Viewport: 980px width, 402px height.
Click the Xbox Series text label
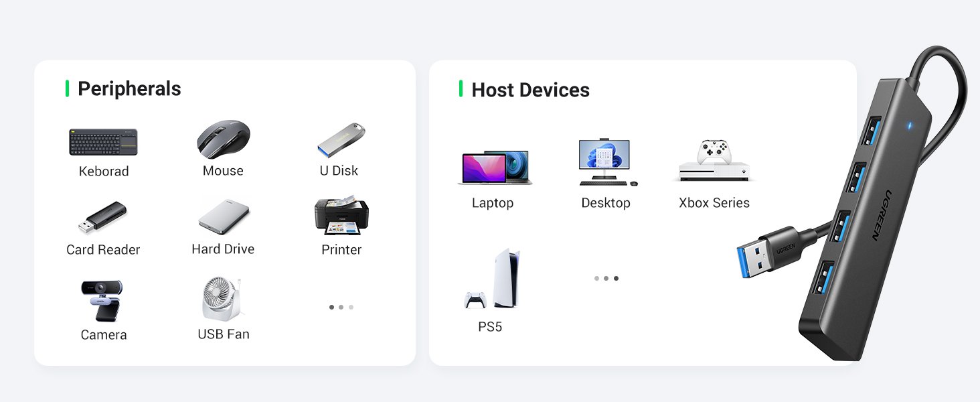point(714,202)
